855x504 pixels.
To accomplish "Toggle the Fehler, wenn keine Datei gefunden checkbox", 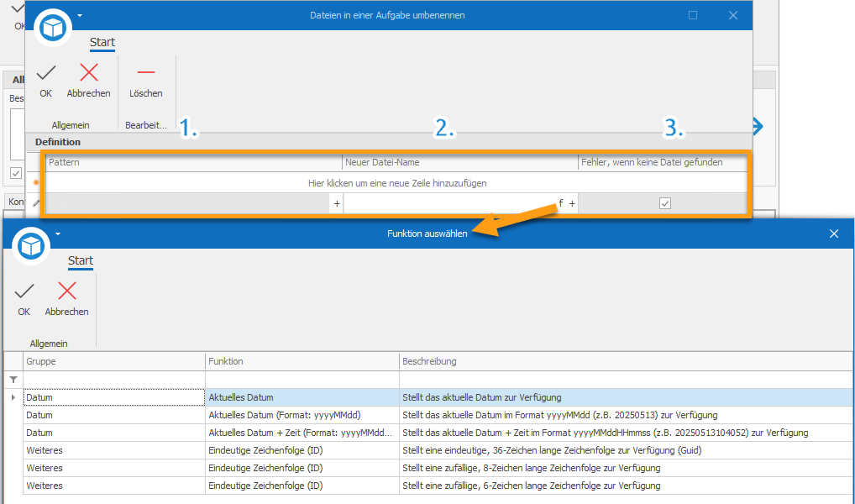I will 665,203.
